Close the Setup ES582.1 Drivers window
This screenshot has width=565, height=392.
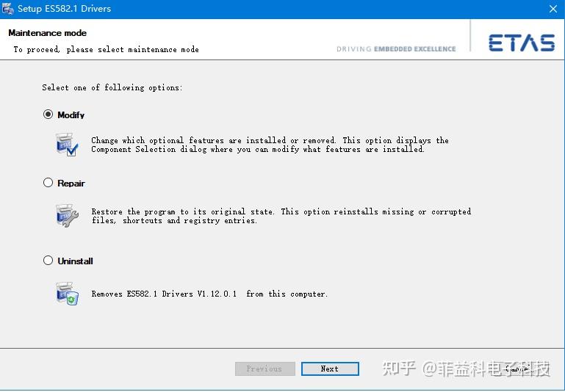pos(553,9)
